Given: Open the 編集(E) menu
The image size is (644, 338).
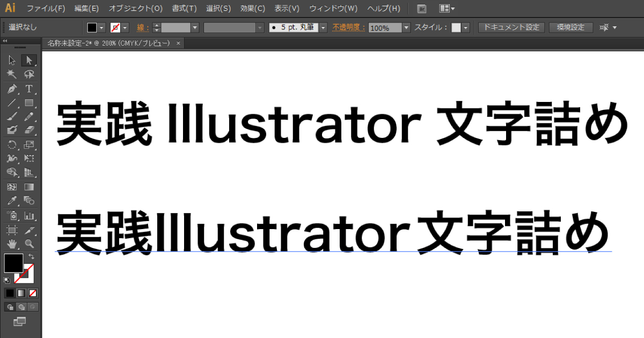Looking at the screenshot, I should click(86, 9).
